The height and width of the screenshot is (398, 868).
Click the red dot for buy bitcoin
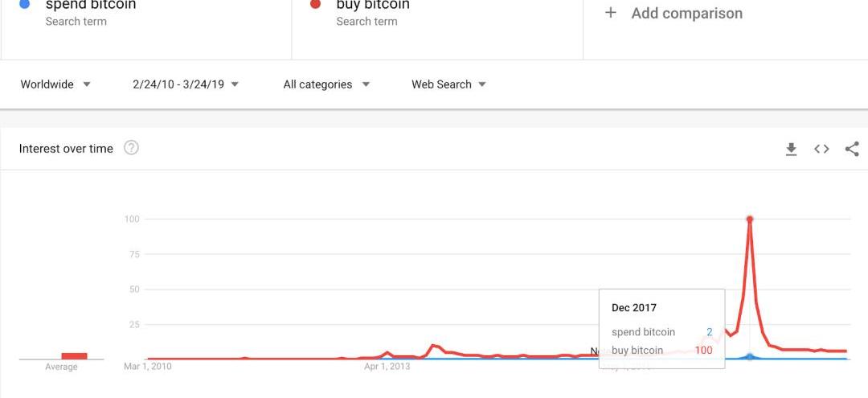[x=316, y=3]
